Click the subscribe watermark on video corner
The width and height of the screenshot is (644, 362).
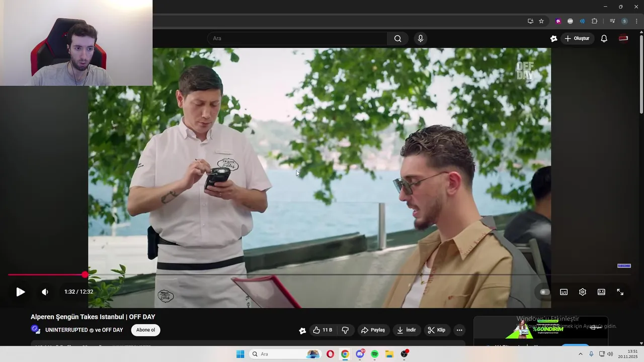point(624,266)
